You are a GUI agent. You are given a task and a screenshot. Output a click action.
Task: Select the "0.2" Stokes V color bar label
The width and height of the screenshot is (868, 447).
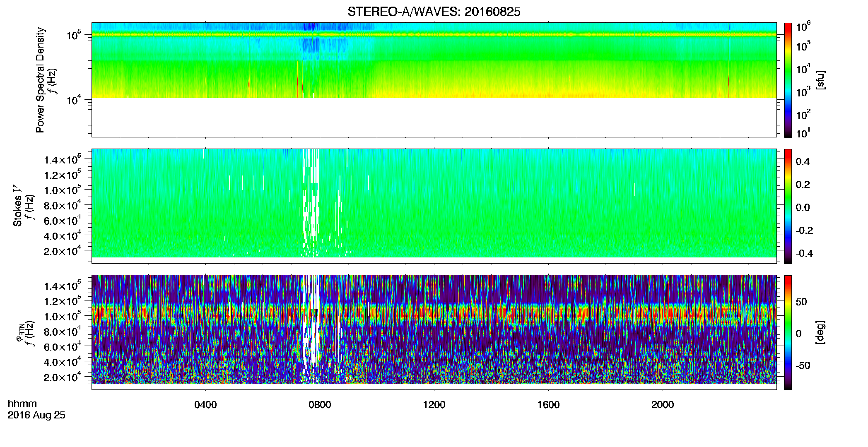[x=803, y=185]
